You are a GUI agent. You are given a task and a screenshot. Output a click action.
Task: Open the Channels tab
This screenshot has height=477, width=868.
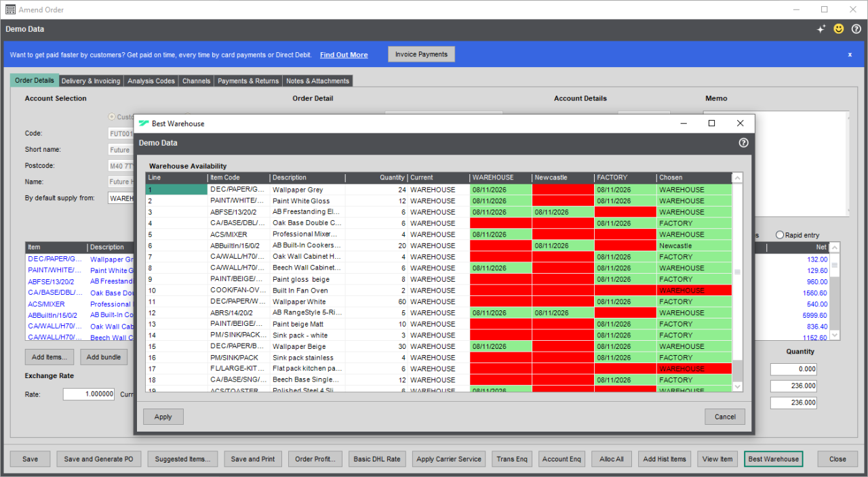[196, 81]
